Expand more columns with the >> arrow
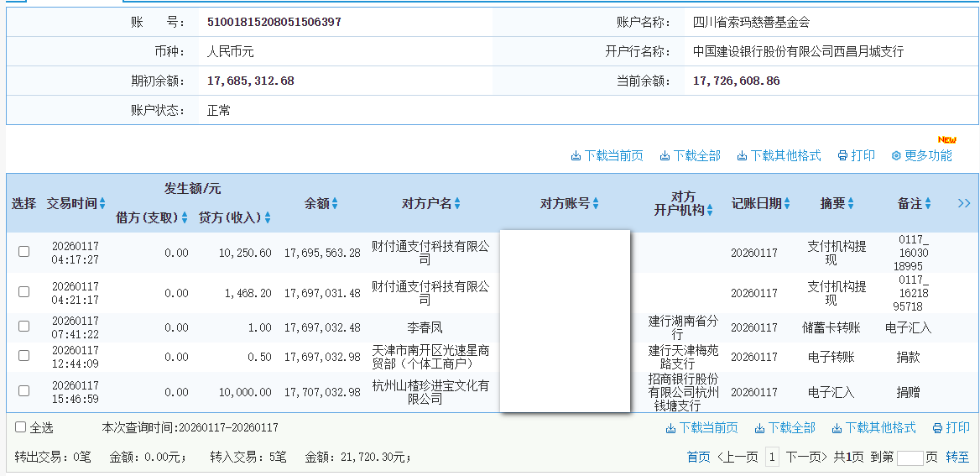 (x=963, y=203)
